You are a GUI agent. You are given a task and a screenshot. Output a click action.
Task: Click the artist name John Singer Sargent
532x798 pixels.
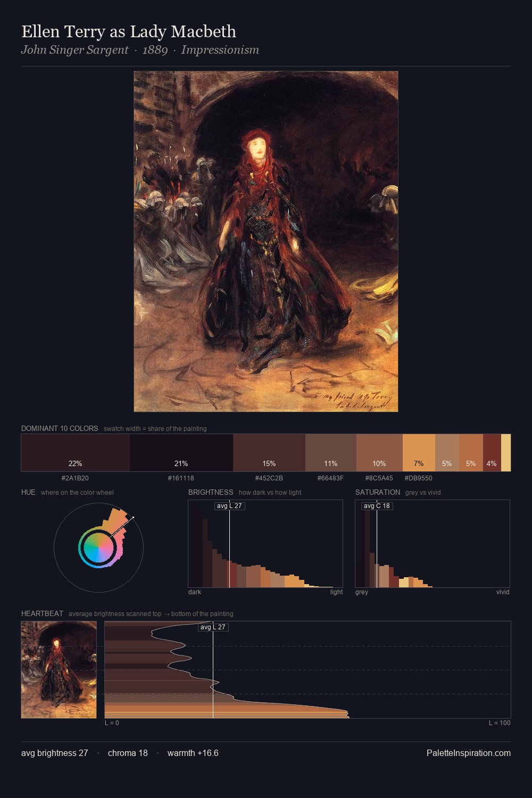pos(74,50)
